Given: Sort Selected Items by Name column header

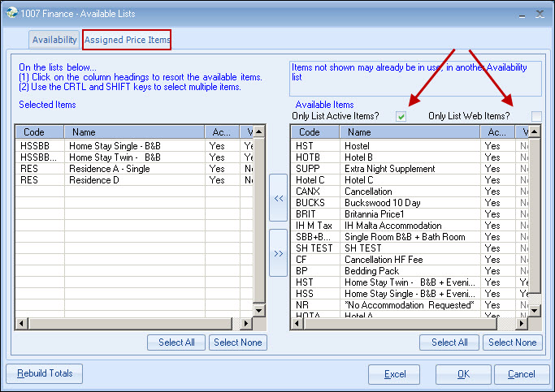Looking at the screenshot, I should tap(134, 132).
